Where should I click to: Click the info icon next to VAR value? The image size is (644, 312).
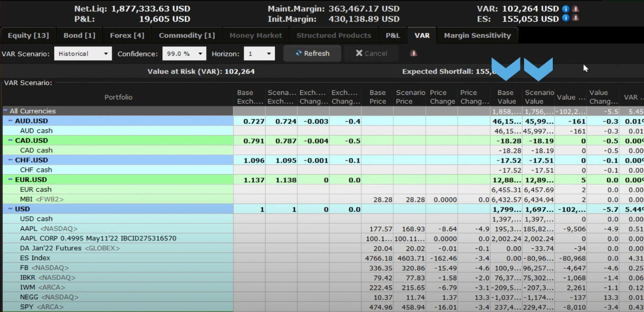click(x=565, y=9)
